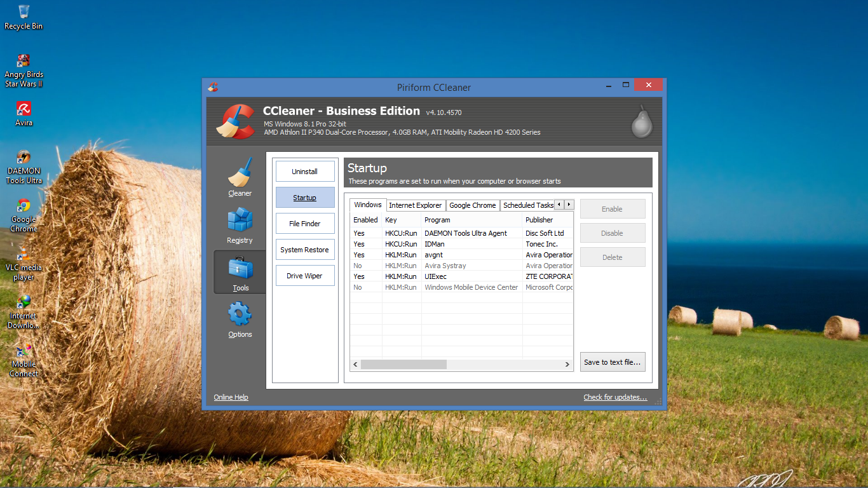The height and width of the screenshot is (488, 868).
Task: Open the Registry section icon
Action: tap(240, 220)
